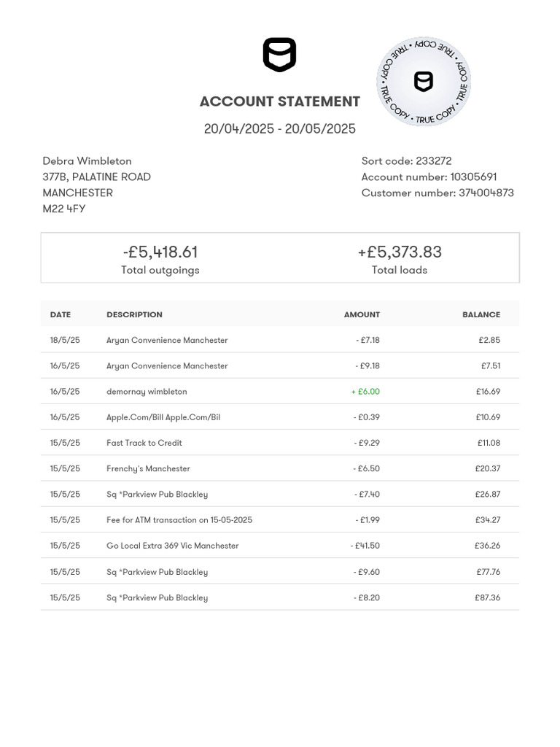
Task: Select the balance £10.69
Action: pyautogui.click(x=488, y=417)
